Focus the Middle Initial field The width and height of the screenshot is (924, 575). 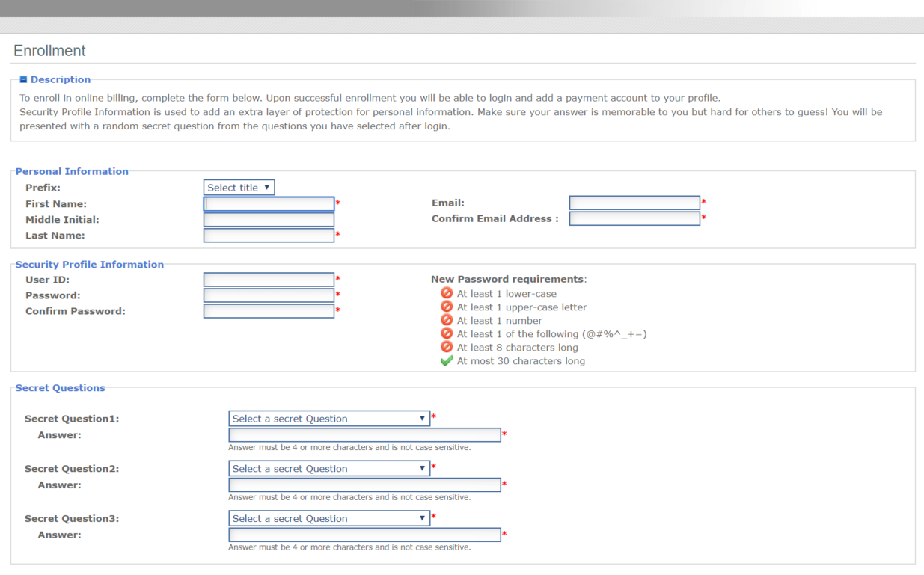pyautogui.click(x=269, y=220)
